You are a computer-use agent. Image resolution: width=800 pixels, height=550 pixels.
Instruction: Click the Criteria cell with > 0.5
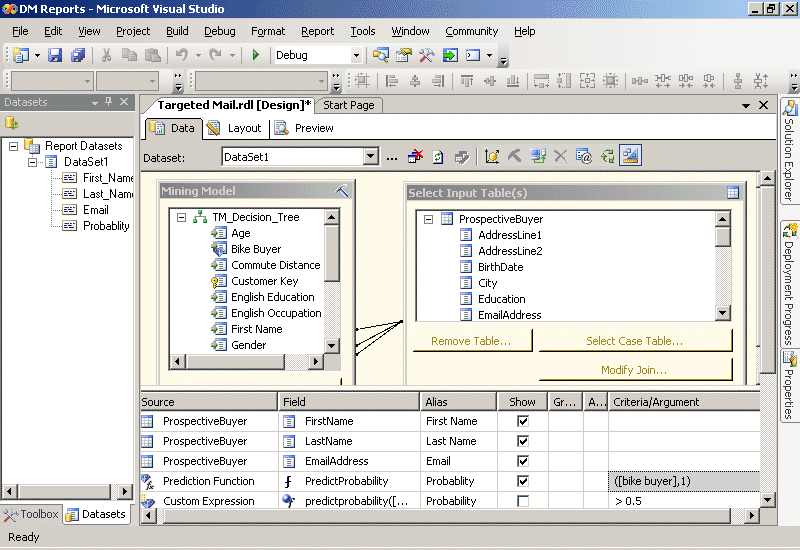(684, 501)
